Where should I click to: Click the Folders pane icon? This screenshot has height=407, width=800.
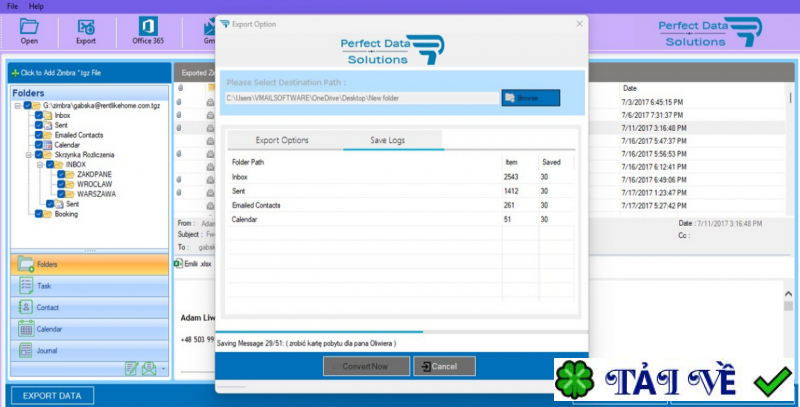coord(26,264)
